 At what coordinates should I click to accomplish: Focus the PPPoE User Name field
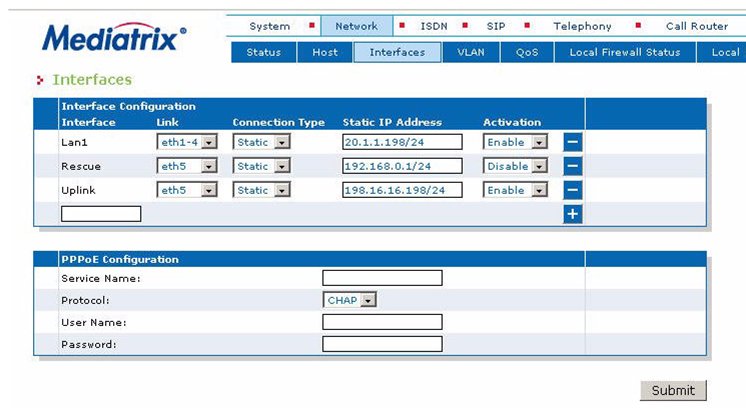coord(382,322)
